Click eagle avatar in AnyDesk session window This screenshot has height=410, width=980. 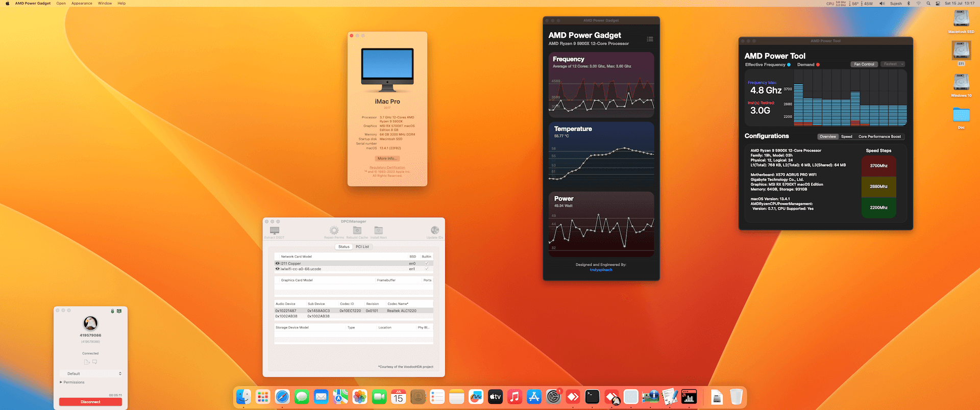click(x=90, y=323)
